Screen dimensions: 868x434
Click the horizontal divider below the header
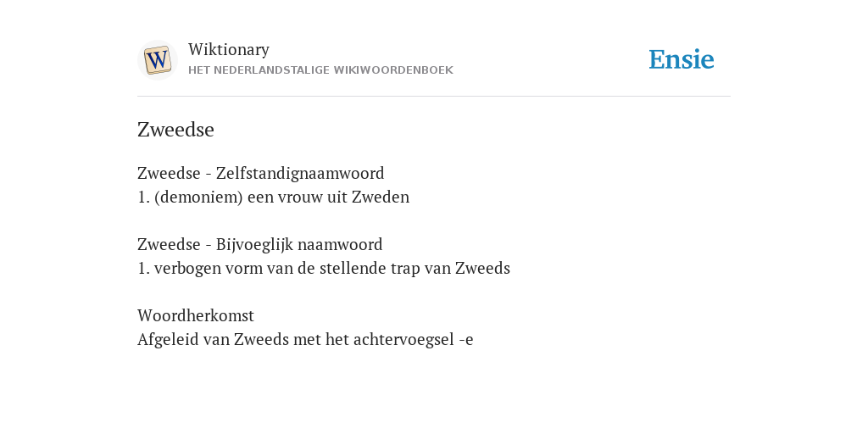[434, 97]
